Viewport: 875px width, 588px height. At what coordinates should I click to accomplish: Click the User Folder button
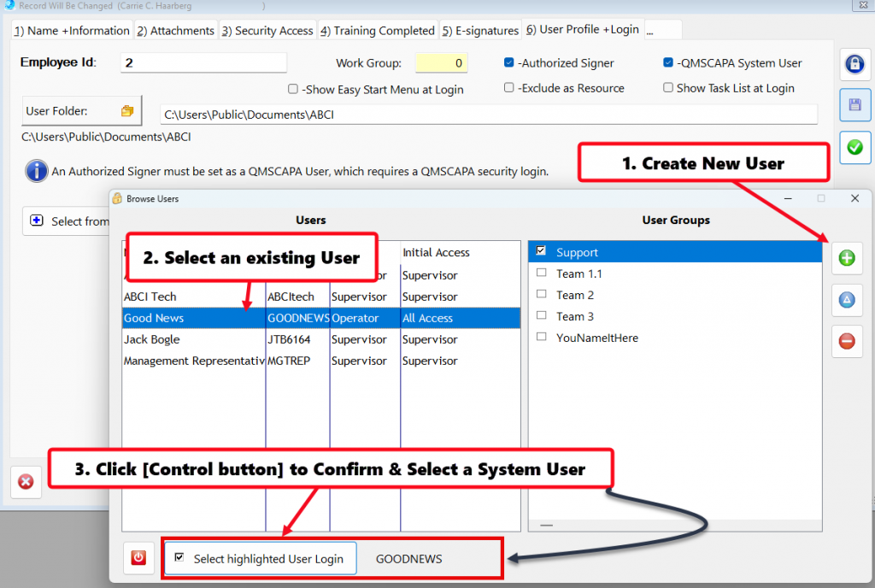click(x=81, y=111)
